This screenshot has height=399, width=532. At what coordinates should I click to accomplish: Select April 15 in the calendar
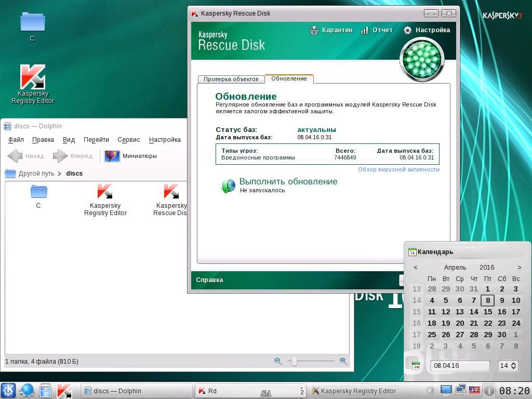(488, 312)
